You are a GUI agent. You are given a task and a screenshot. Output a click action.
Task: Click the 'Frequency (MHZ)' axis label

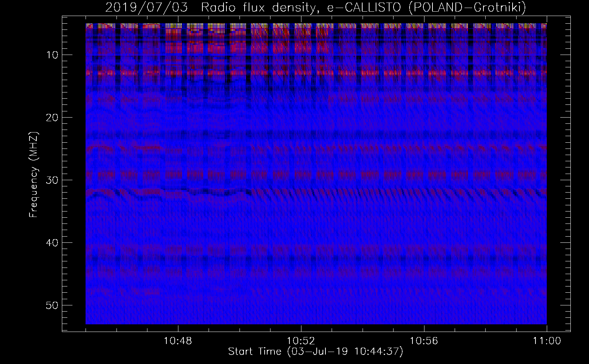pyautogui.click(x=34, y=175)
